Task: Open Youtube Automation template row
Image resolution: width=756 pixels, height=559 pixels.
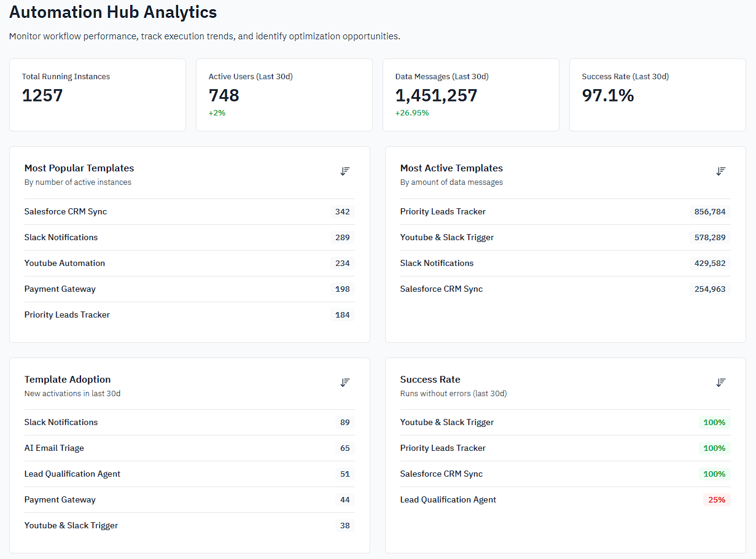Action: coord(190,264)
